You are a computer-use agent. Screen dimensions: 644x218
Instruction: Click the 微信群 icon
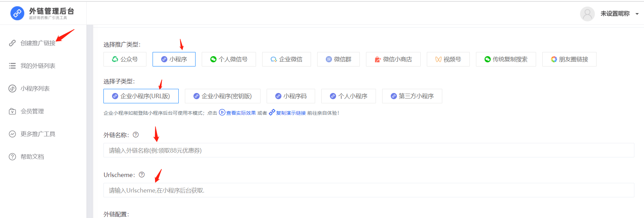[329, 59]
